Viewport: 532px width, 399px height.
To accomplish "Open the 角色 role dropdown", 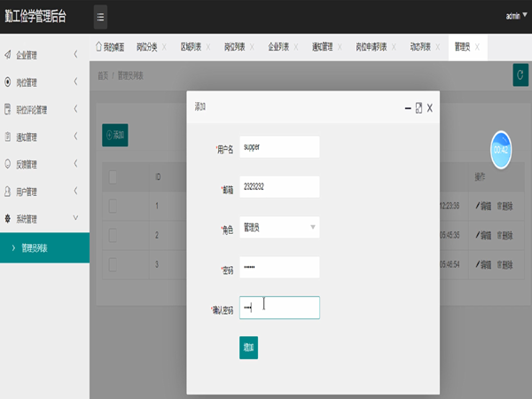I will pos(279,228).
